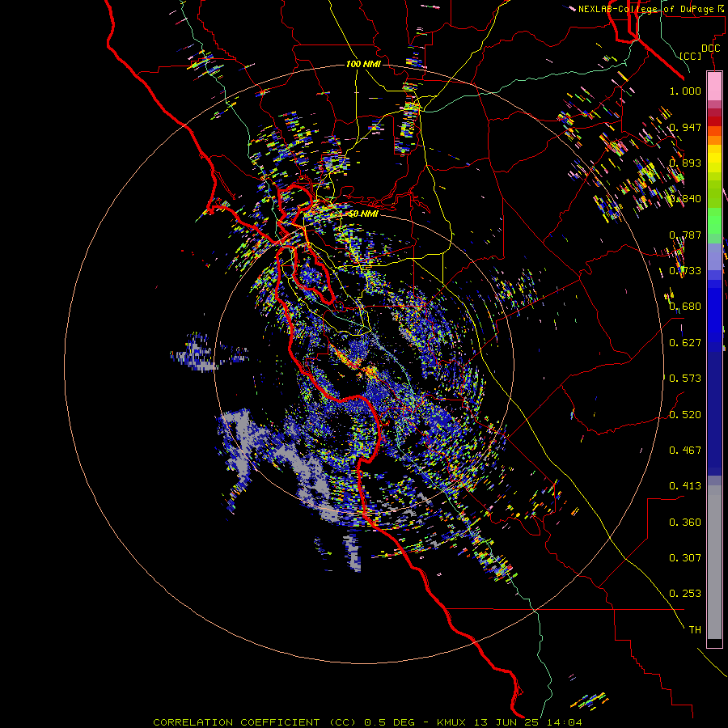
Task: Select the 1.000 scale value
Action: tap(685, 91)
